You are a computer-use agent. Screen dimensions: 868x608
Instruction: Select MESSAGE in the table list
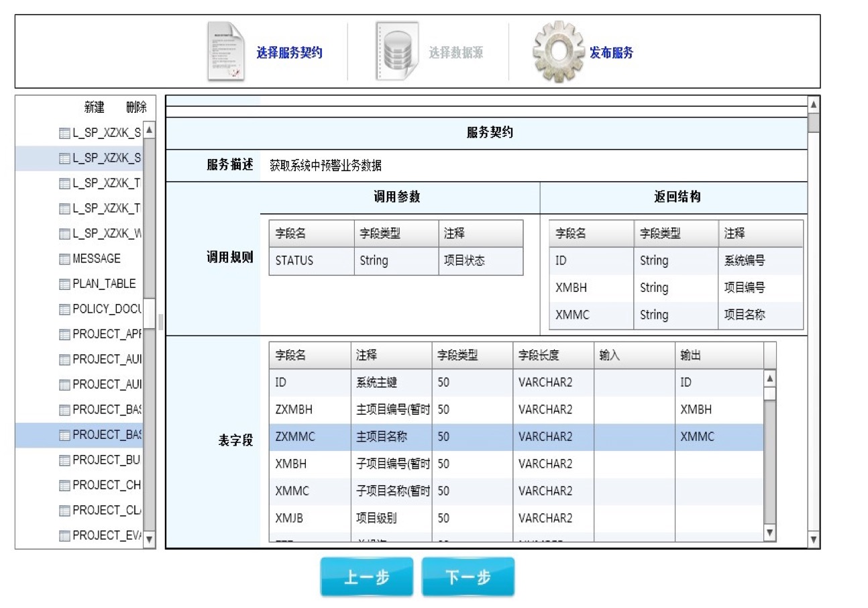[97, 258]
